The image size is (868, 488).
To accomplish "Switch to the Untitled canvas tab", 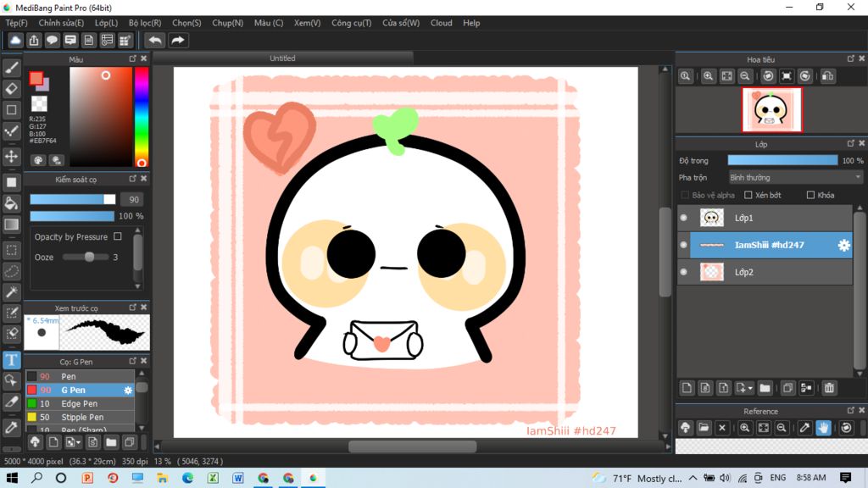I will [x=282, y=58].
